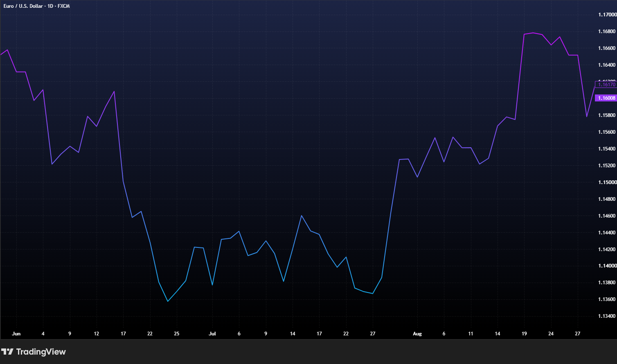The width and height of the screenshot is (617, 364).
Task: Click the Aug label on time axis
Action: point(417,334)
